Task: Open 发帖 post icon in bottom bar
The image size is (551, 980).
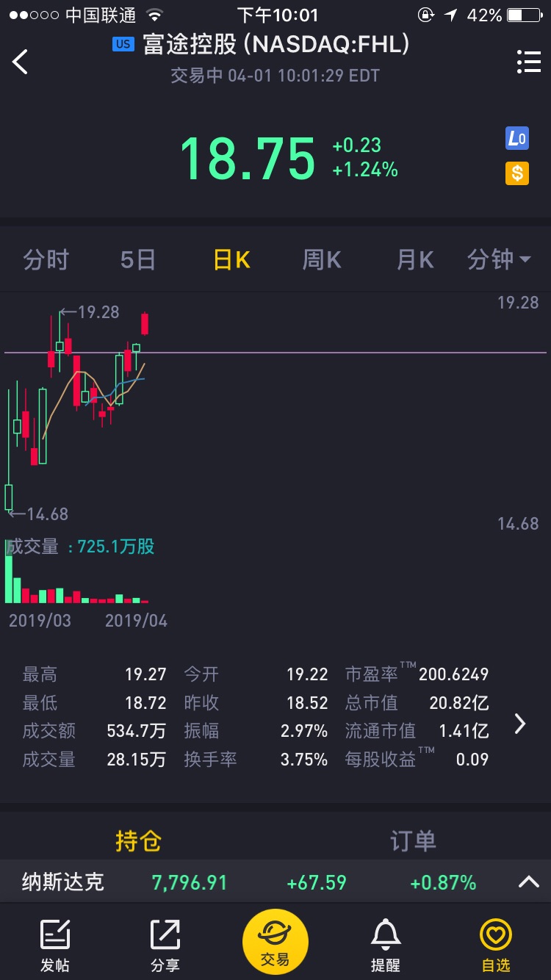Action: click(x=54, y=944)
